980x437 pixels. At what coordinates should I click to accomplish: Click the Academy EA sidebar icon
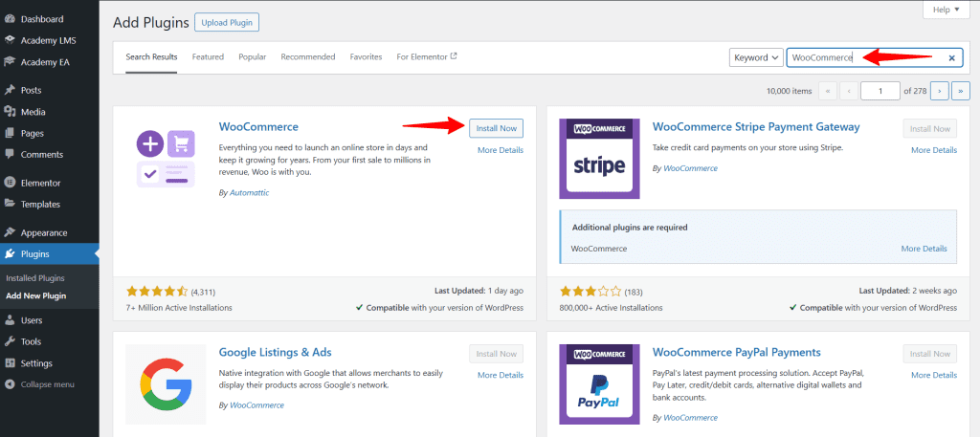click(10, 62)
